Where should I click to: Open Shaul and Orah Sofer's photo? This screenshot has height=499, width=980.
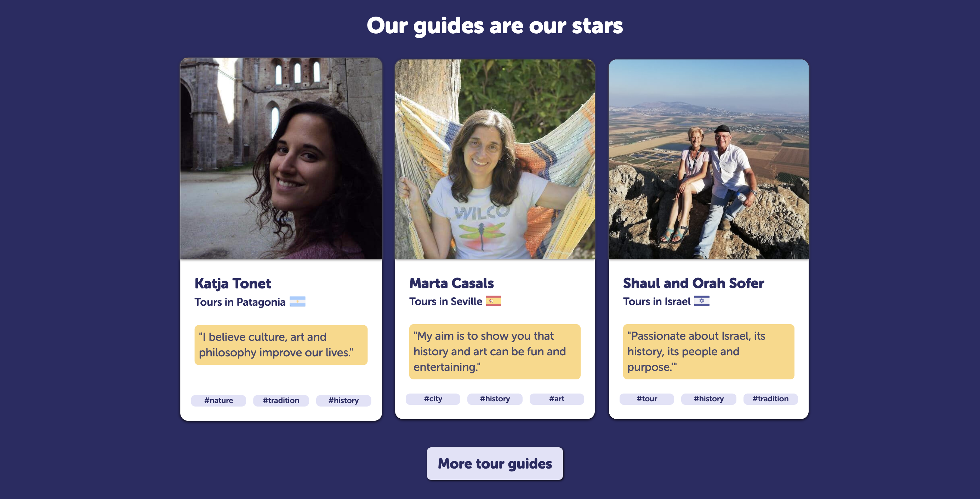point(708,159)
